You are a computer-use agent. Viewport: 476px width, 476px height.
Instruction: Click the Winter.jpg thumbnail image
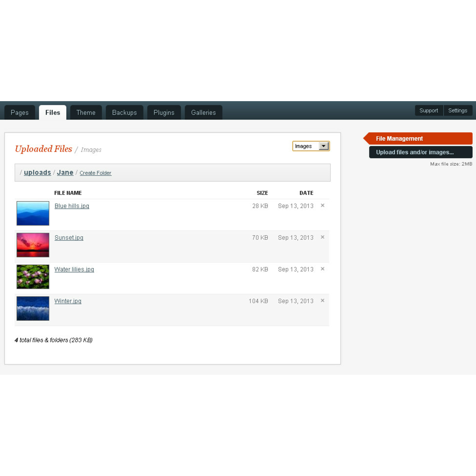click(x=33, y=308)
